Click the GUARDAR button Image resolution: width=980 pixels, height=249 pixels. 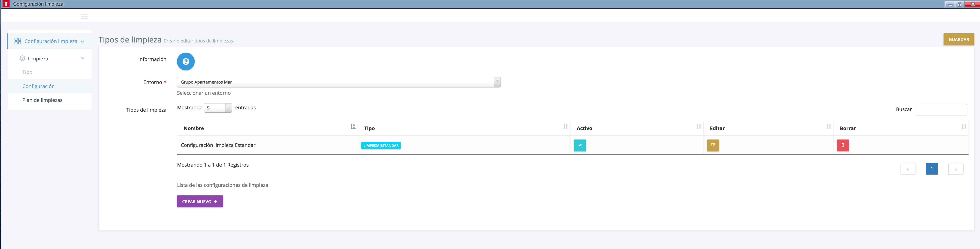tap(958, 40)
